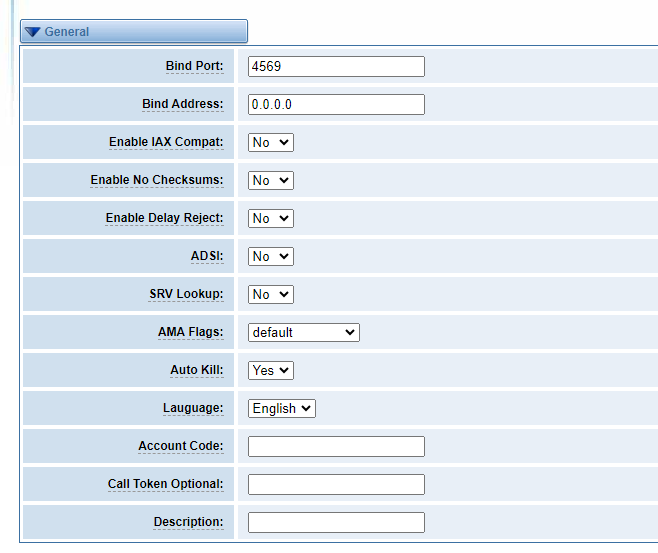This screenshot has width=658, height=553.
Task: Click the Enable Delay Reject label
Action: pyautogui.click(x=164, y=218)
